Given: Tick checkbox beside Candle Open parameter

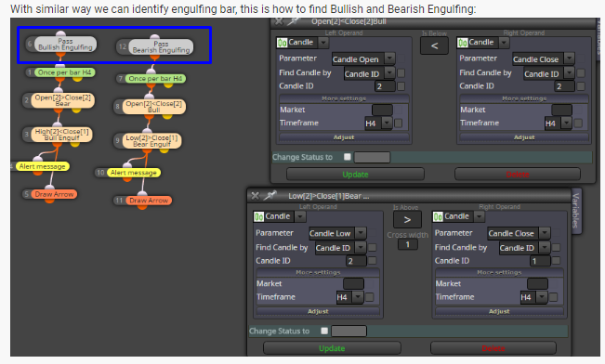Looking at the screenshot, I should click(401, 58).
